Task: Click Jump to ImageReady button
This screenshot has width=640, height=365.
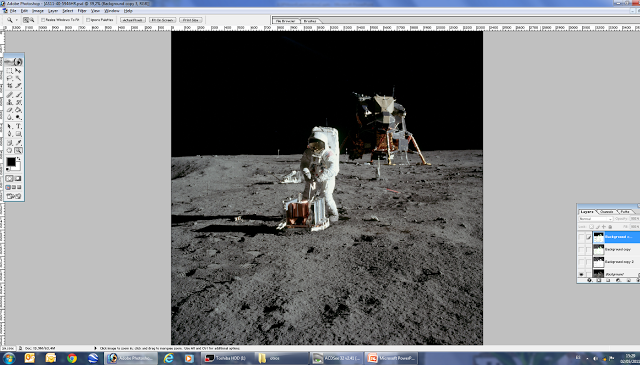Action: point(14,196)
